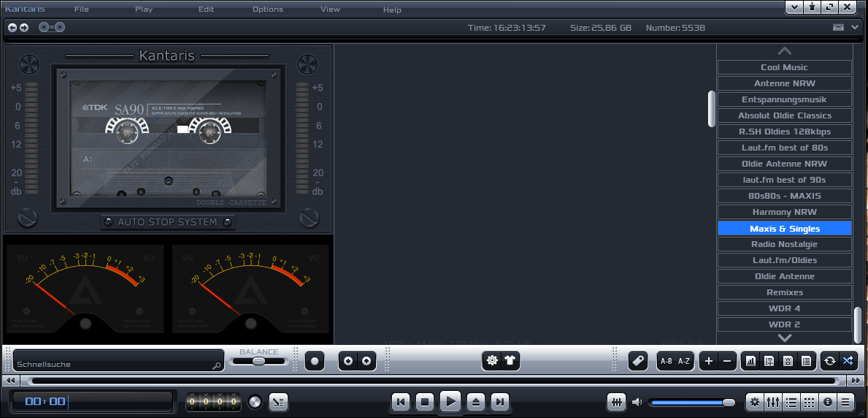Select Antenne NRW station
The width and height of the screenshot is (868, 418).
(x=784, y=83)
